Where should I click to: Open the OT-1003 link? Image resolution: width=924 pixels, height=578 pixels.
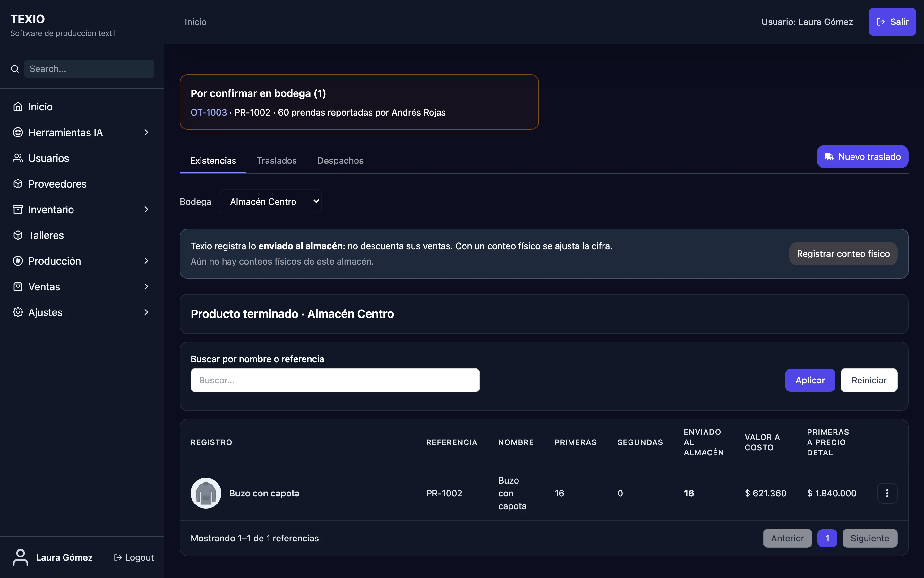209,112
